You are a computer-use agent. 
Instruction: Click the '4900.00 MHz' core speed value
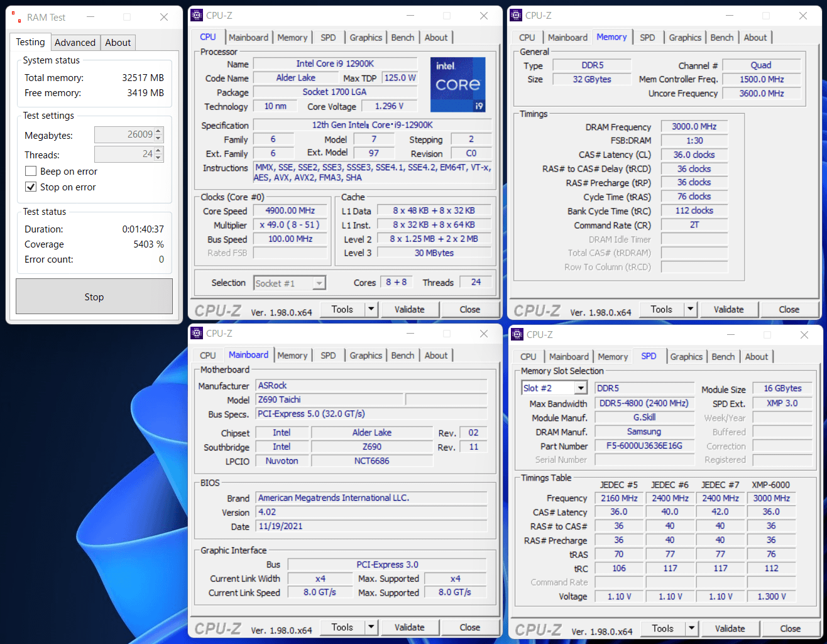290,210
